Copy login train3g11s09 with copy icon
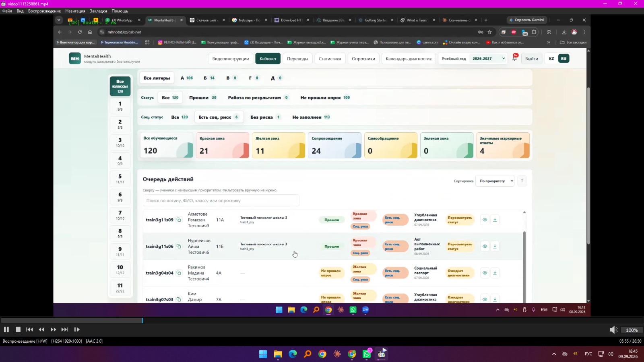The height and width of the screenshot is (362, 644). 179,220
